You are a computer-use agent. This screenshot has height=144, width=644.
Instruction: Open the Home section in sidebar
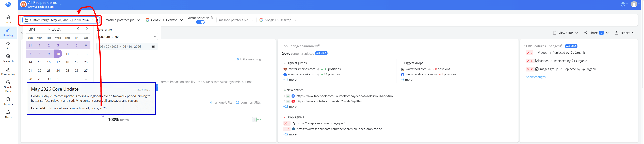point(8,19)
